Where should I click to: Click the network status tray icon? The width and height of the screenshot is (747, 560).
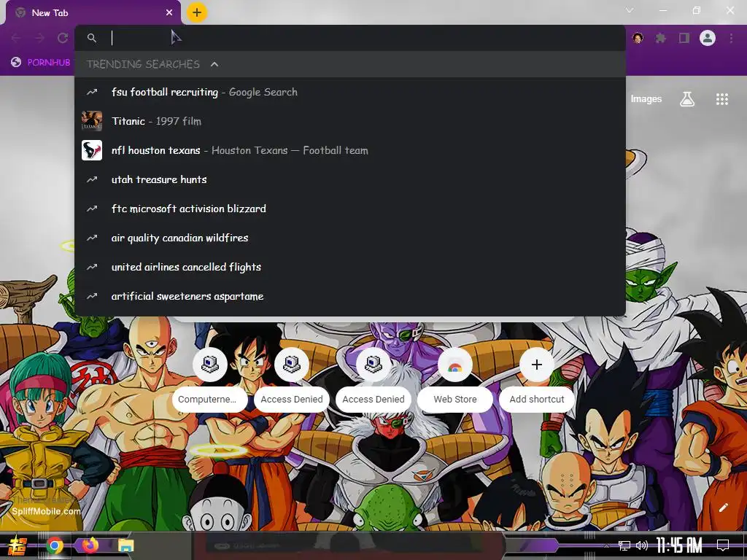coord(624,545)
